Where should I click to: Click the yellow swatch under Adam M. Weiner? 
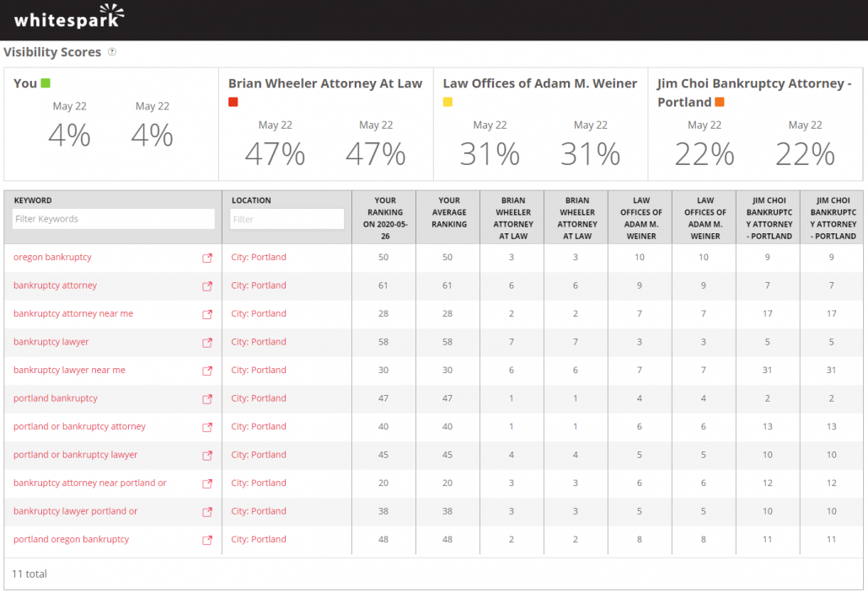[x=447, y=102]
